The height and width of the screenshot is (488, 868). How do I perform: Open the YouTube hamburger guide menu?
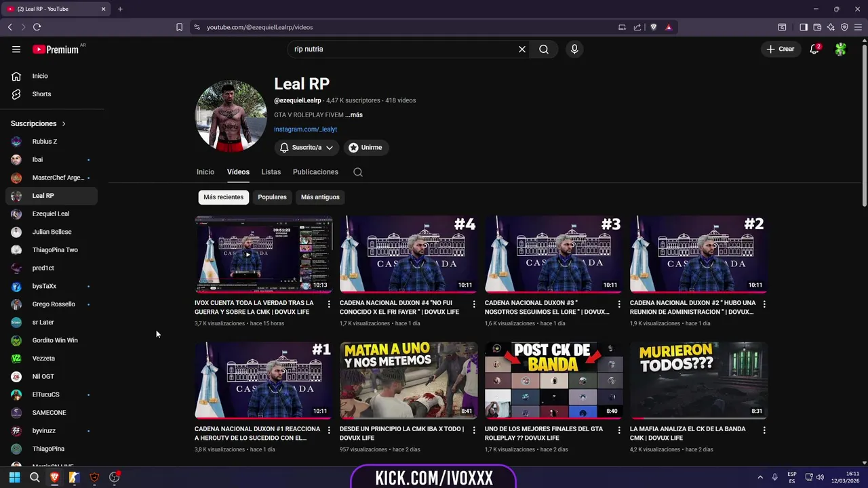coord(16,49)
